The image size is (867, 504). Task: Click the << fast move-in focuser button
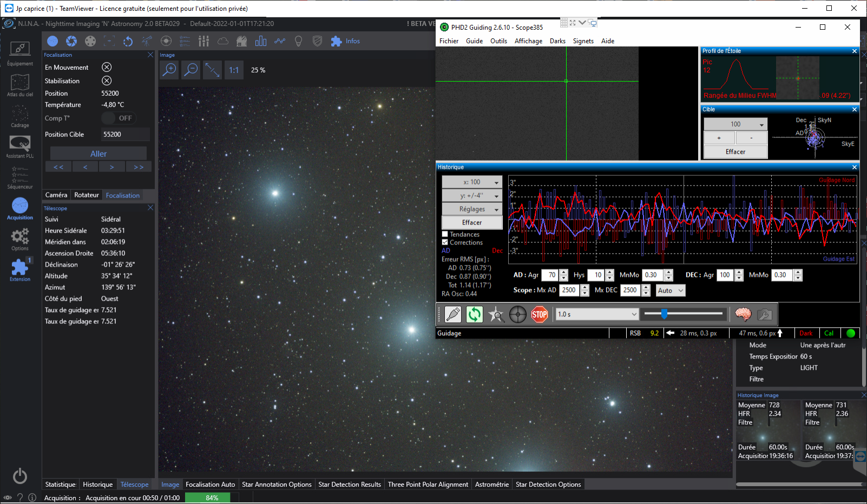pyautogui.click(x=58, y=167)
